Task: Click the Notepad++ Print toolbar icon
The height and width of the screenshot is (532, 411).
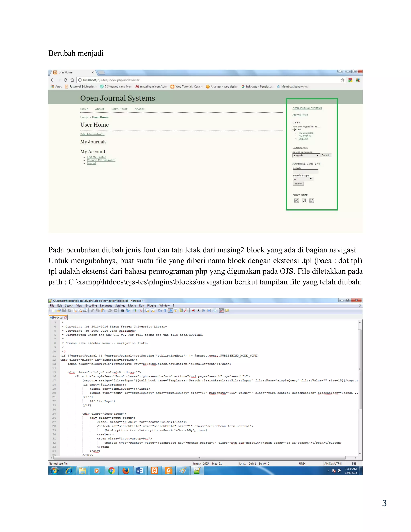Action: [x=85, y=311]
